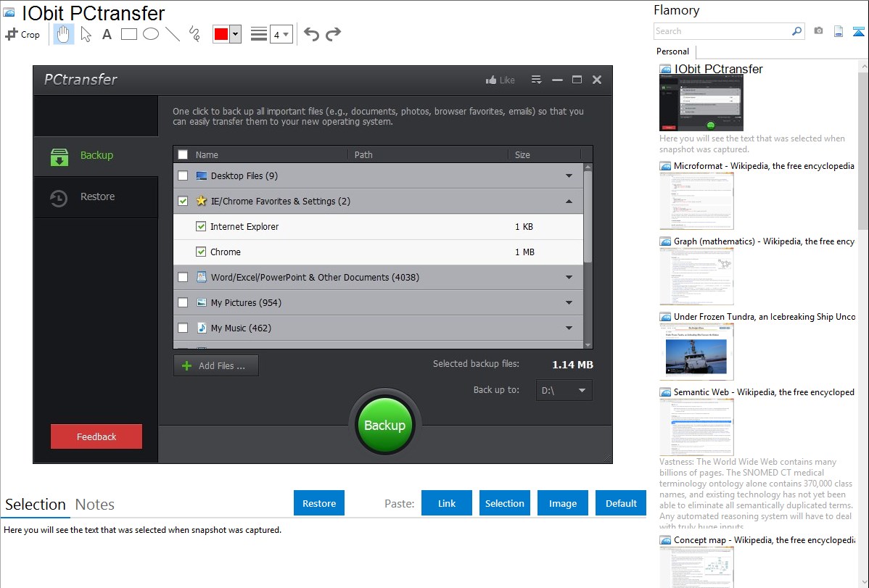Send Feedback via red button

coord(96,436)
